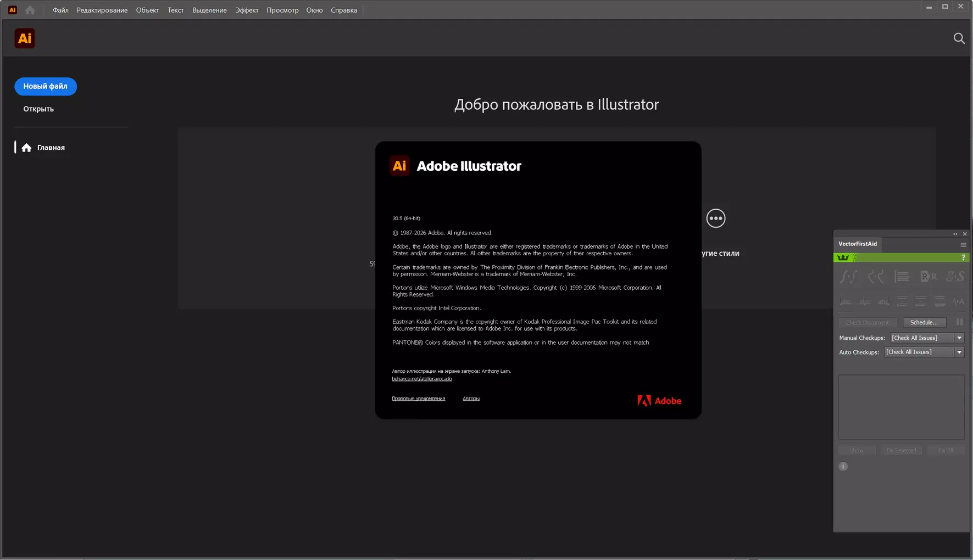
Task: Open the search magnifier icon
Action: (x=959, y=38)
